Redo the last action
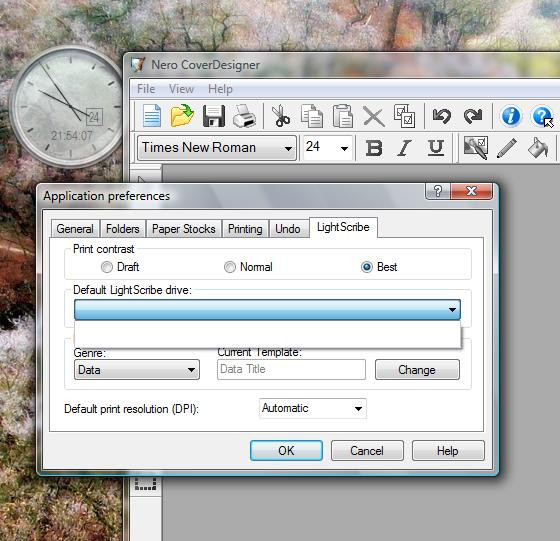This screenshot has width=560, height=541. point(472,116)
